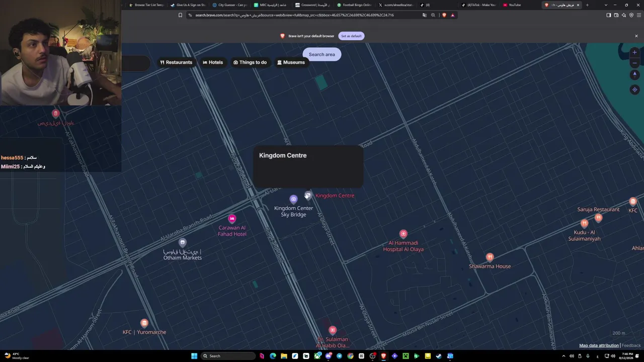Click the Brave browser taskbar icon

tap(383, 356)
